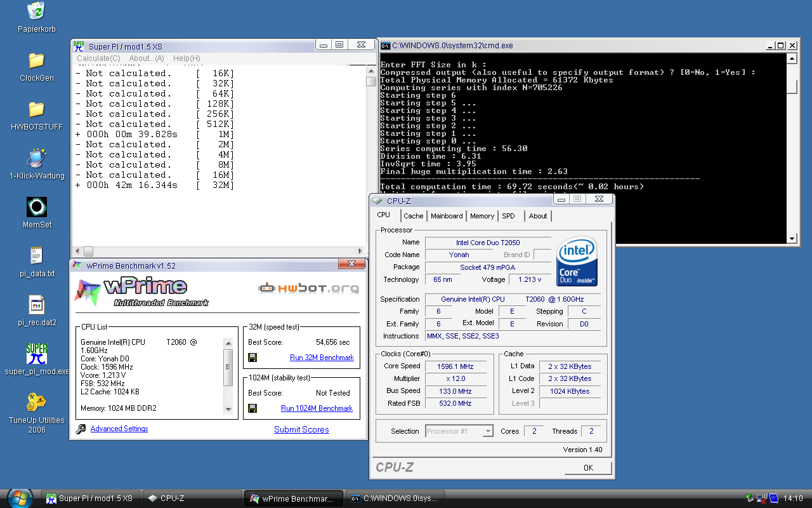This screenshot has height=508, width=812.
Task: Click Submit Scores link in wPrime
Action: click(x=301, y=429)
